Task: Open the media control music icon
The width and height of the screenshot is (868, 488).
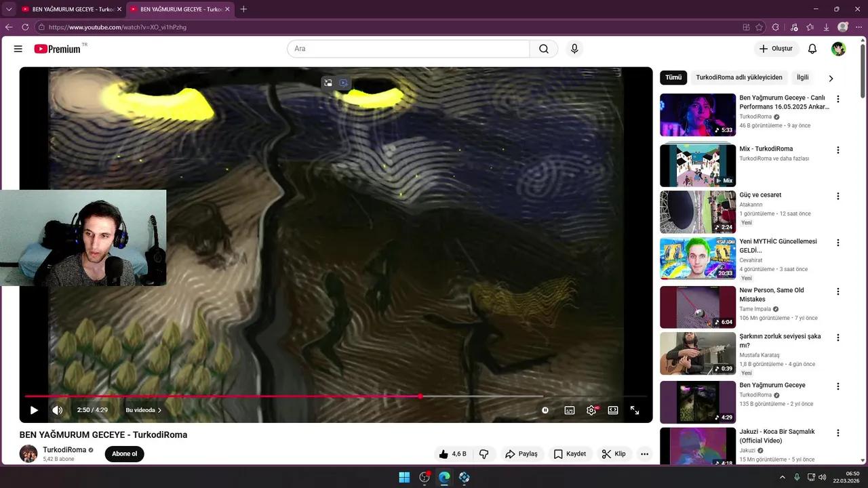Action: pos(794,27)
